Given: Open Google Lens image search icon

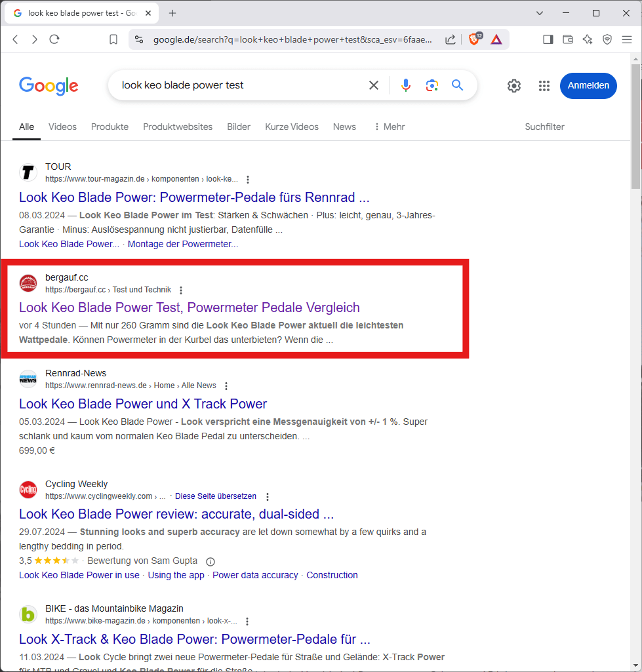Looking at the screenshot, I should pyautogui.click(x=431, y=85).
